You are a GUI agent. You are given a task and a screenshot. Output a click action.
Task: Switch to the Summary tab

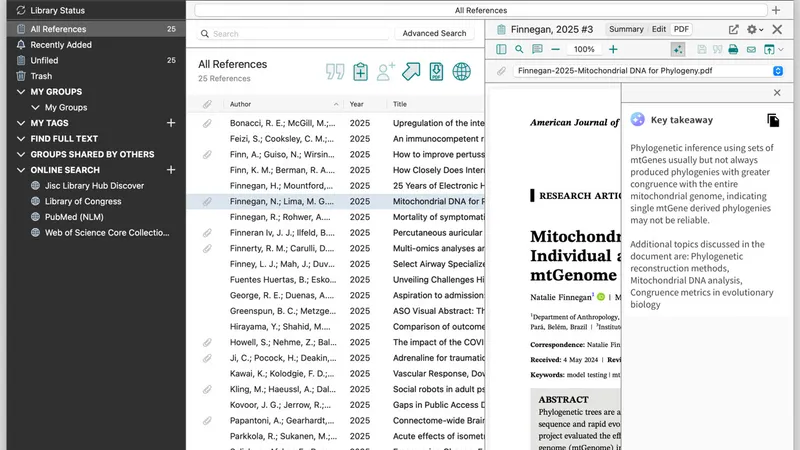tap(627, 30)
